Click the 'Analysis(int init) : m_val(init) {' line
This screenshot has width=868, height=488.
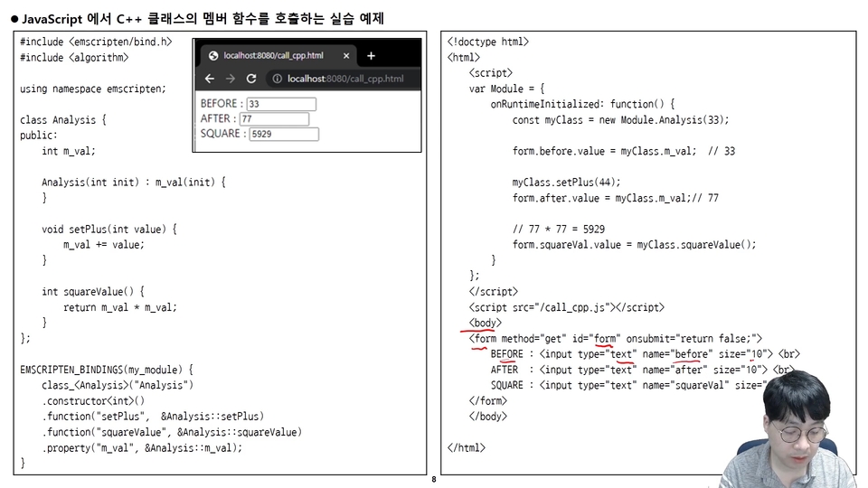click(x=134, y=182)
